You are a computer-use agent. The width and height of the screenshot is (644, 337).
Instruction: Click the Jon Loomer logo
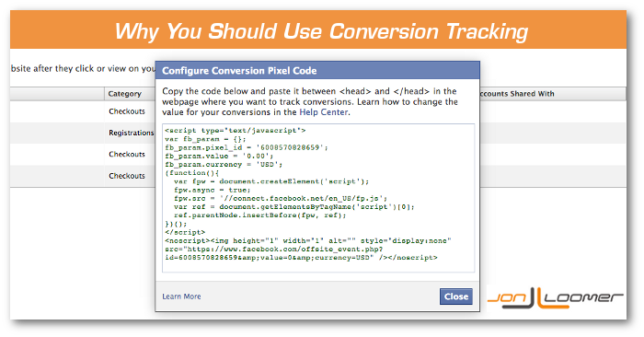coord(555,298)
